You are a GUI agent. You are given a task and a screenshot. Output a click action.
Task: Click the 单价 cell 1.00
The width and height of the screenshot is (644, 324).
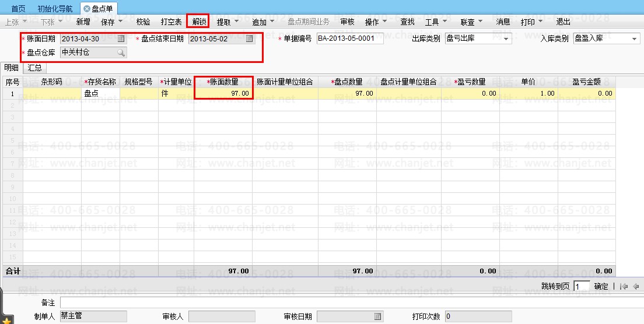(529, 93)
